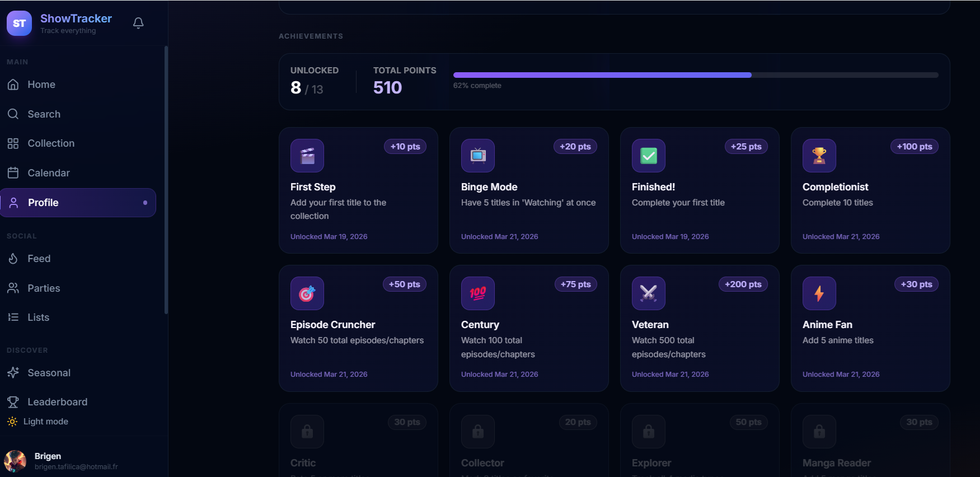Screen dimensions: 980x477
Task: Open the Calendar section
Action: coord(78,173)
